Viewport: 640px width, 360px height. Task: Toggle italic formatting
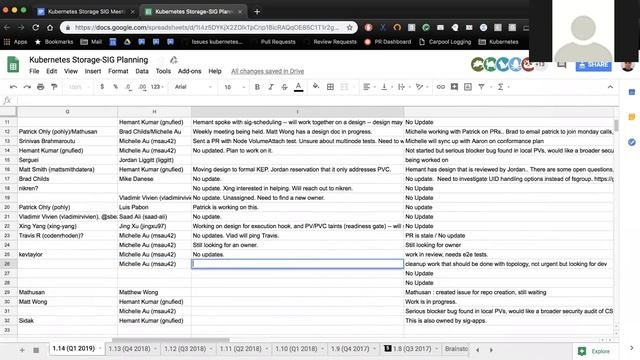click(271, 87)
